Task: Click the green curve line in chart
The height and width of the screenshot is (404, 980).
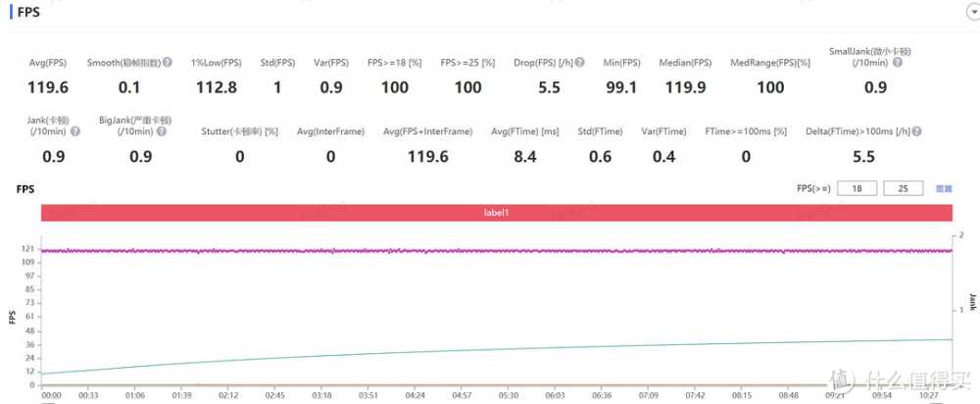Action: pyautogui.click(x=490, y=350)
